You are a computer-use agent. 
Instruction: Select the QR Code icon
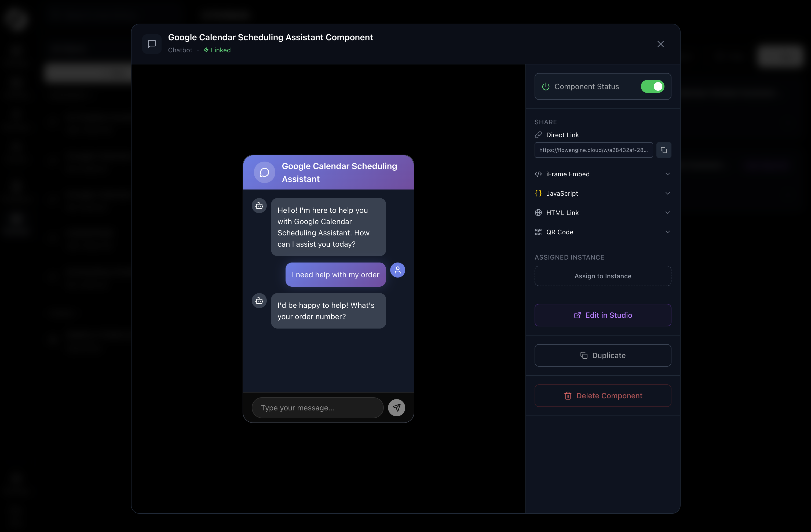(538, 232)
